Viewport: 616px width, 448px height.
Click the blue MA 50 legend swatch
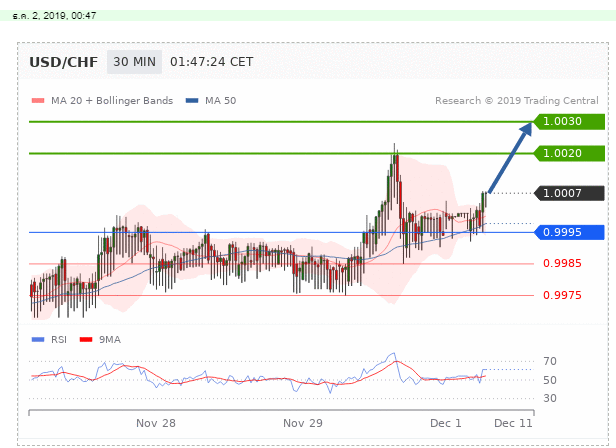coord(192,101)
